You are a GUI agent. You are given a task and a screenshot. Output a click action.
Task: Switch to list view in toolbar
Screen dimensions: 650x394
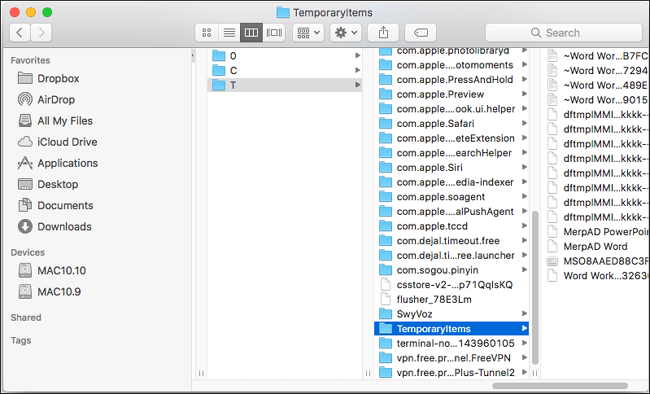[x=229, y=33]
